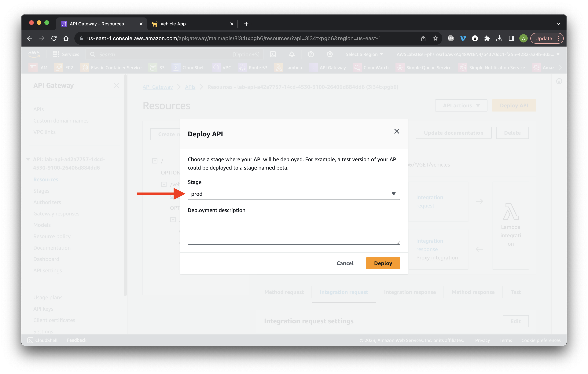Click the Deploy API button behind dialog
The image size is (588, 374).
pos(514,105)
